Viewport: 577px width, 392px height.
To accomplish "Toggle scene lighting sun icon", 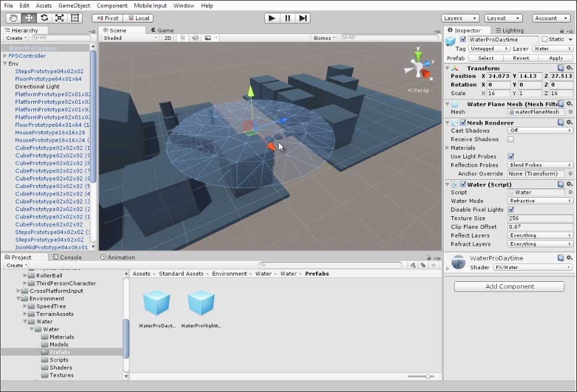I will point(183,38).
